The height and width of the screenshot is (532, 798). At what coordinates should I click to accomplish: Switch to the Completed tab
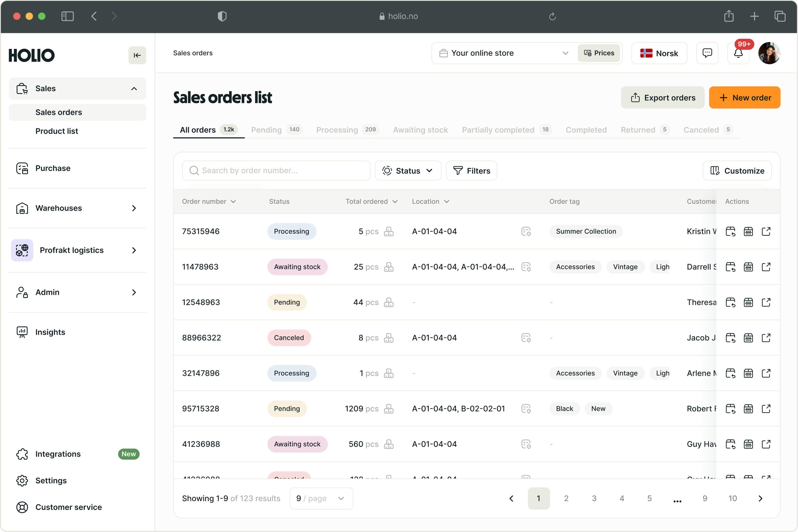point(586,130)
